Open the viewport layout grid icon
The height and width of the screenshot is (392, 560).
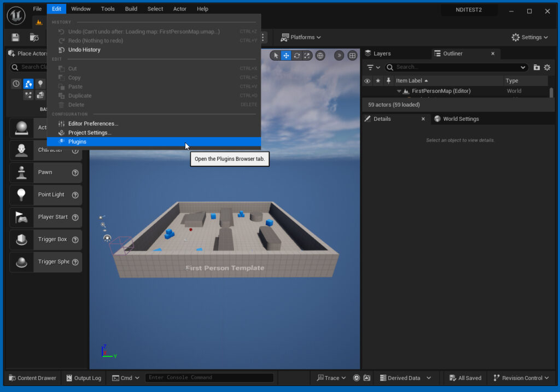pos(353,55)
